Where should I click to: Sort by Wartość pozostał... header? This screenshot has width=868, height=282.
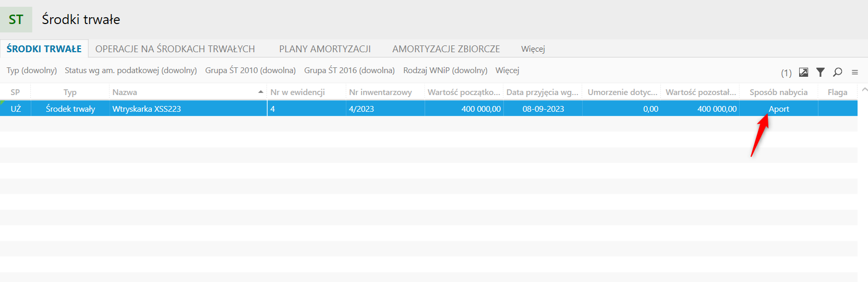point(701,92)
